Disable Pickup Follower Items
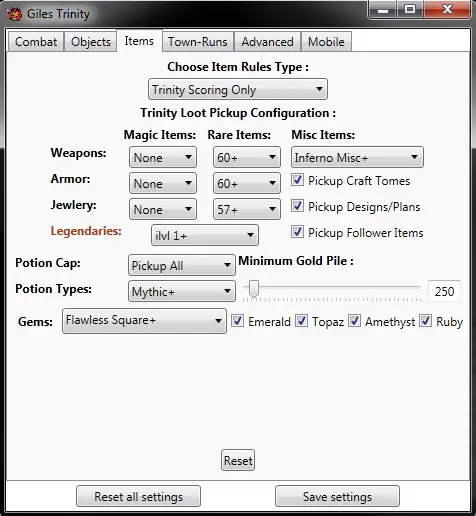Image resolution: width=476 pixels, height=516 pixels. coord(297,232)
